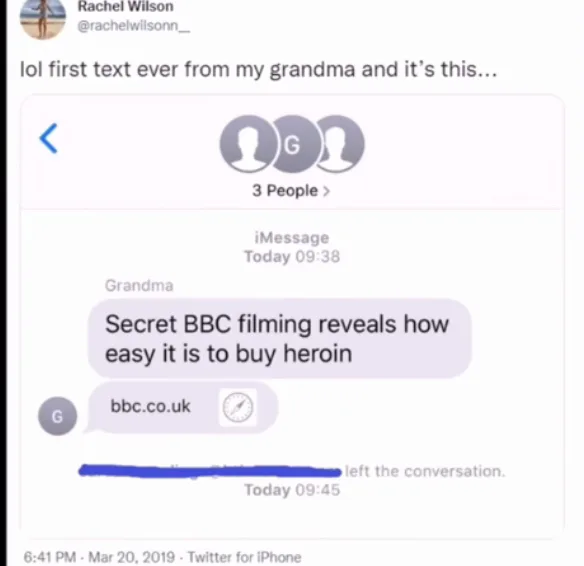
Task: Click the center G contact avatar
Action: click(x=293, y=144)
